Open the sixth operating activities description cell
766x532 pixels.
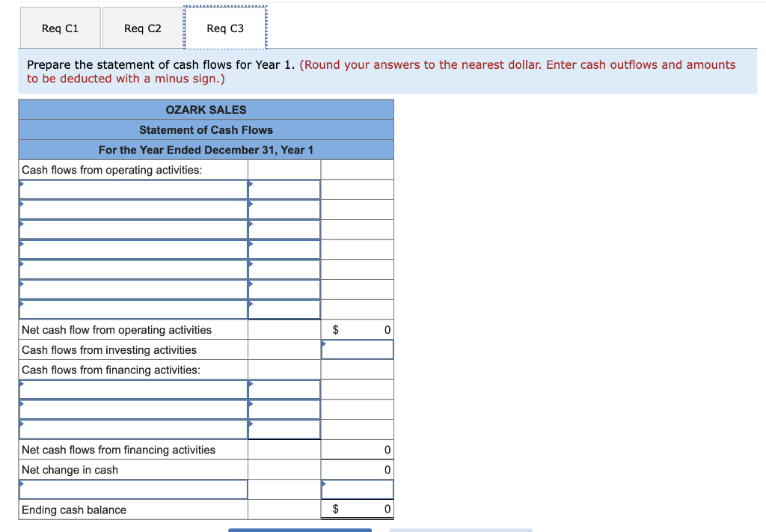[133, 289]
